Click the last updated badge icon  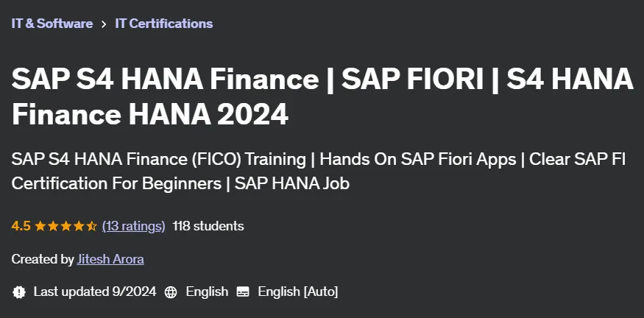(x=19, y=292)
